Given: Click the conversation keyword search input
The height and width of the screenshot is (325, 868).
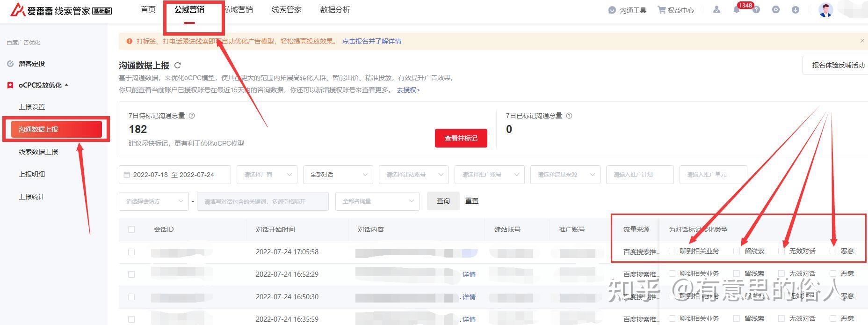Looking at the screenshot, I should pos(263,201).
